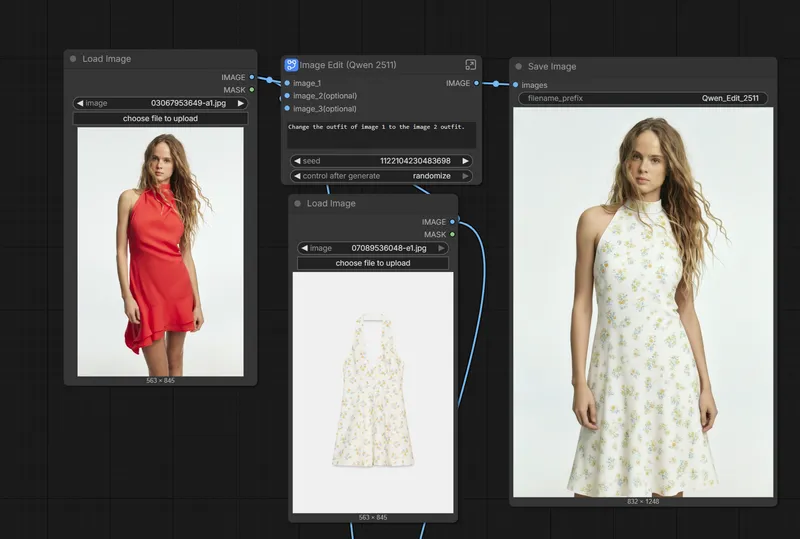800x539 pixels.
Task: Switch control after generate to next option
Action: 465,176
